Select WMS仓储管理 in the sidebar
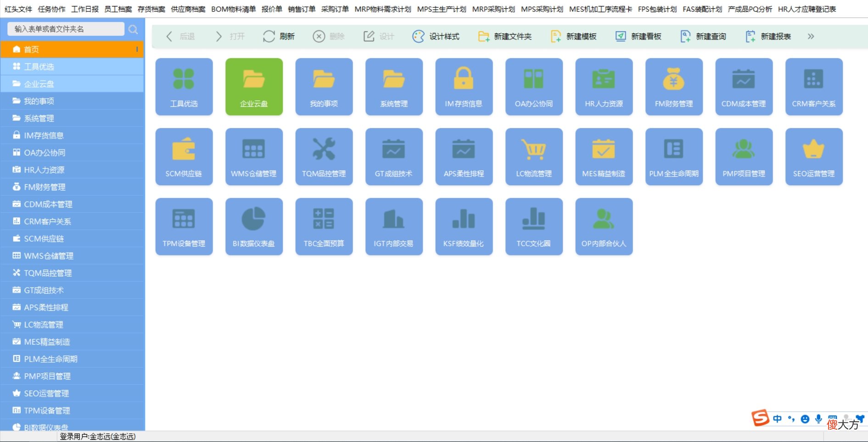This screenshot has height=442, width=868. click(x=72, y=256)
